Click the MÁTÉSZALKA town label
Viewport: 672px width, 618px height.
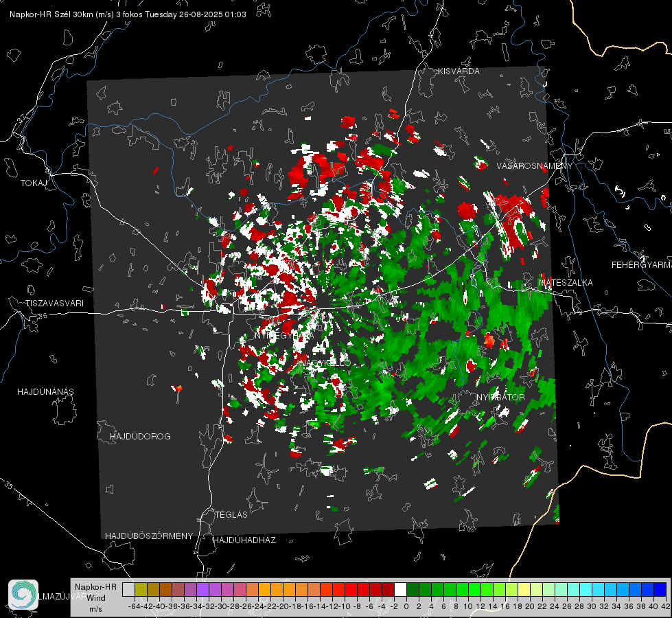[566, 283]
